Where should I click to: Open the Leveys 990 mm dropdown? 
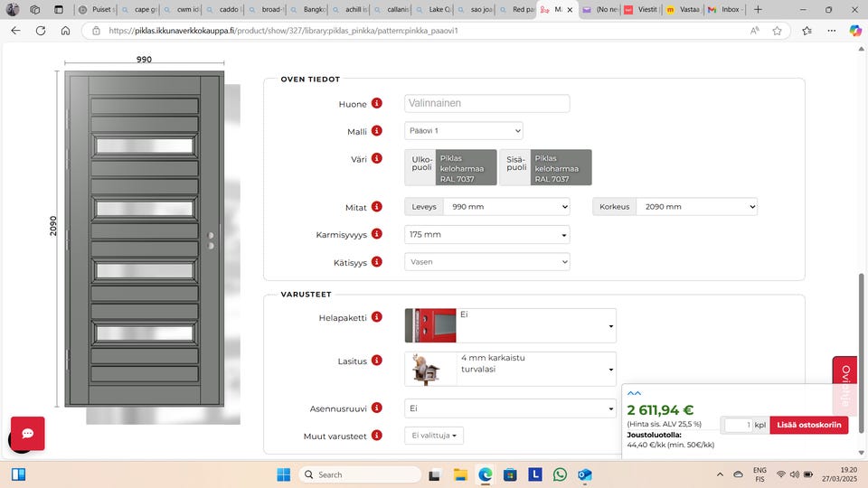pyautogui.click(x=505, y=207)
